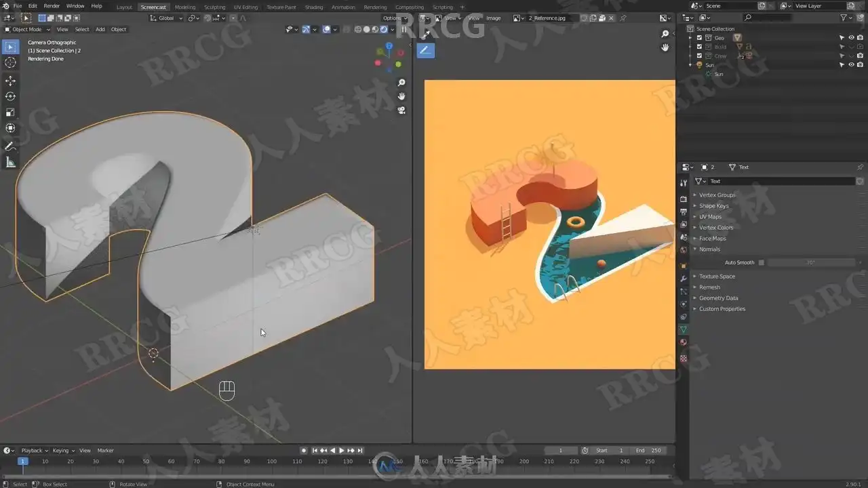Toggle overlays display in 3D viewport
The image size is (868, 488).
pyautogui.click(x=326, y=29)
